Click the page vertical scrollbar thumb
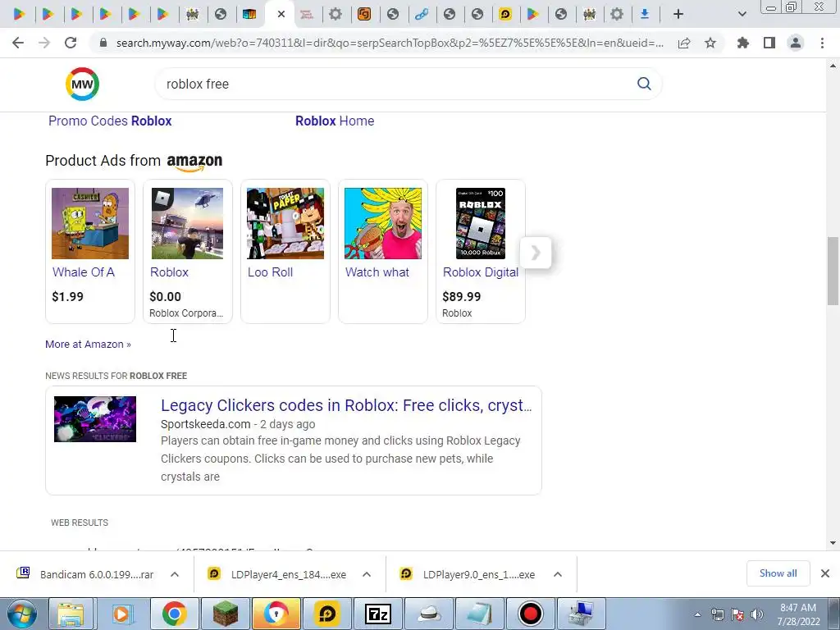The width and height of the screenshot is (840, 630). (x=833, y=271)
